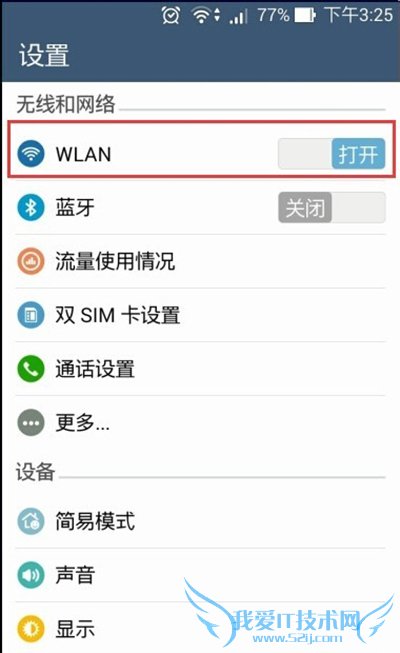Tap the grey three-dots 更多 icon
This screenshot has width=400, height=653.
pos(31,423)
